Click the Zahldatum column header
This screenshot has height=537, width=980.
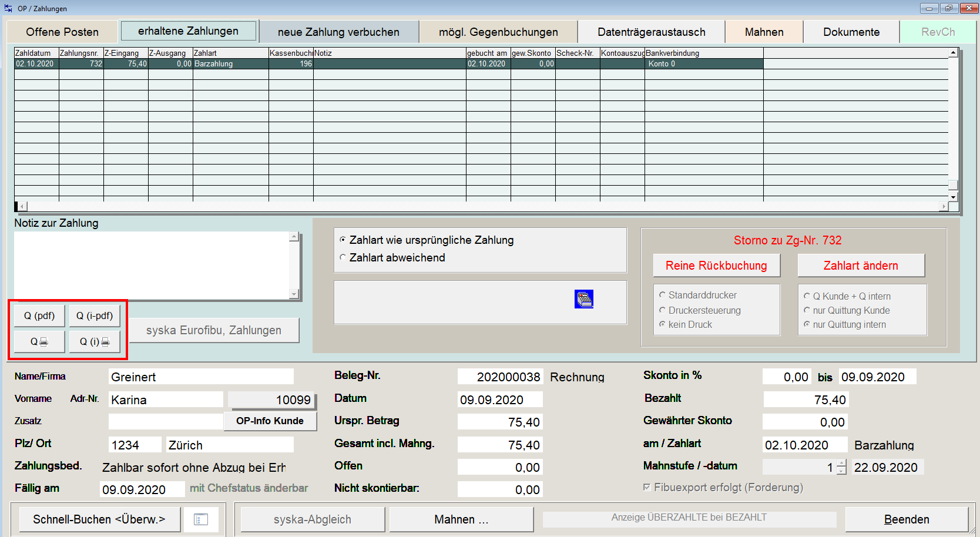click(36, 53)
